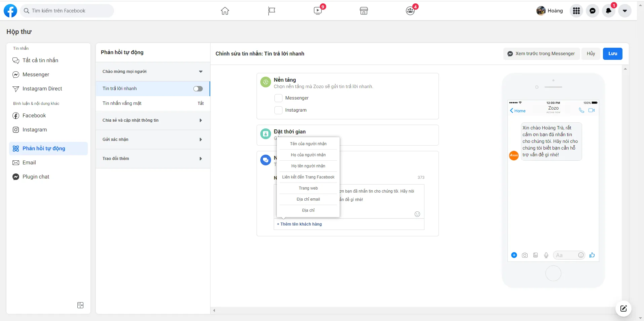Check the Instagram platform checkbox
Image resolution: width=644 pixels, height=321 pixels.
pyautogui.click(x=278, y=110)
